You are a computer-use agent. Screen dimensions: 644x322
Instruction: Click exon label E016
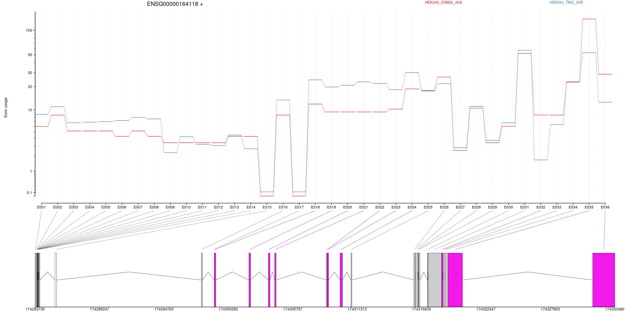point(283,207)
